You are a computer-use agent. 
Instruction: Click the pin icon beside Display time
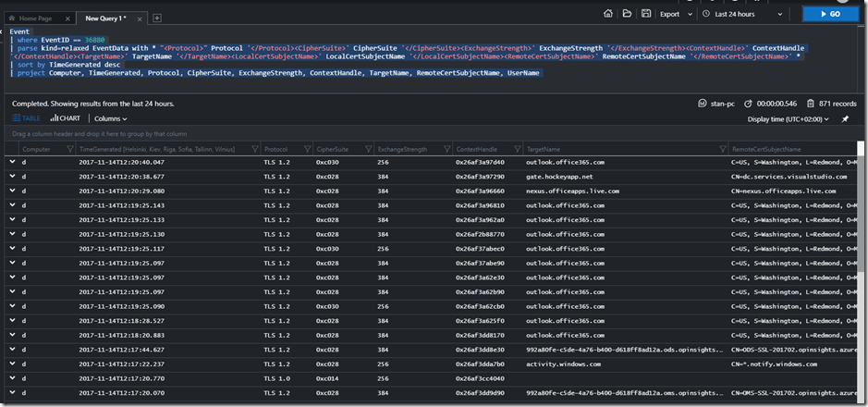pos(844,119)
